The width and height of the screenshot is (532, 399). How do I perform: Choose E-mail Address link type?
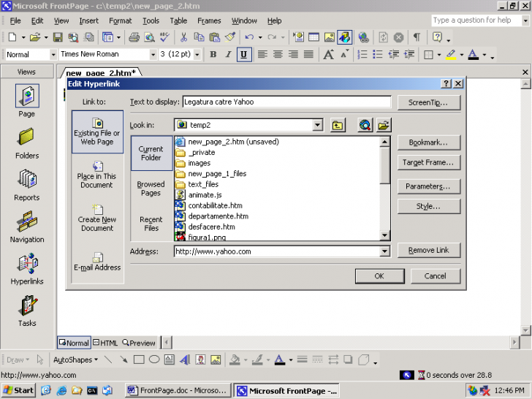coord(97,261)
